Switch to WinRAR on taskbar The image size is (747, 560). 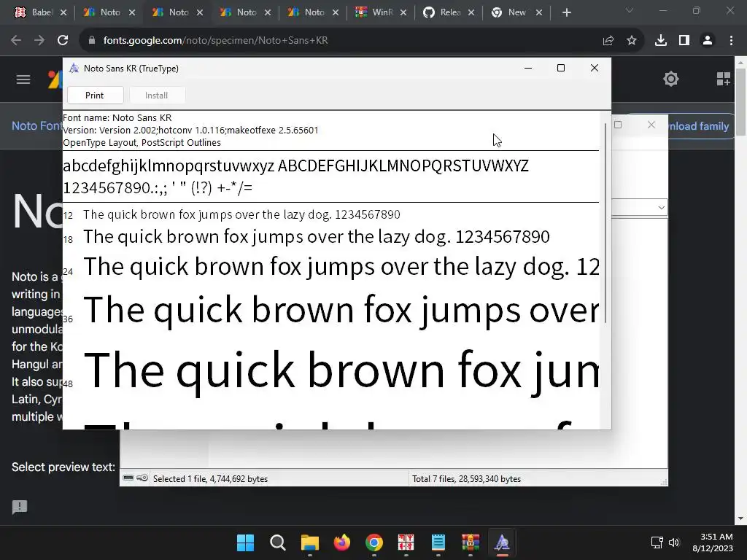click(x=471, y=542)
